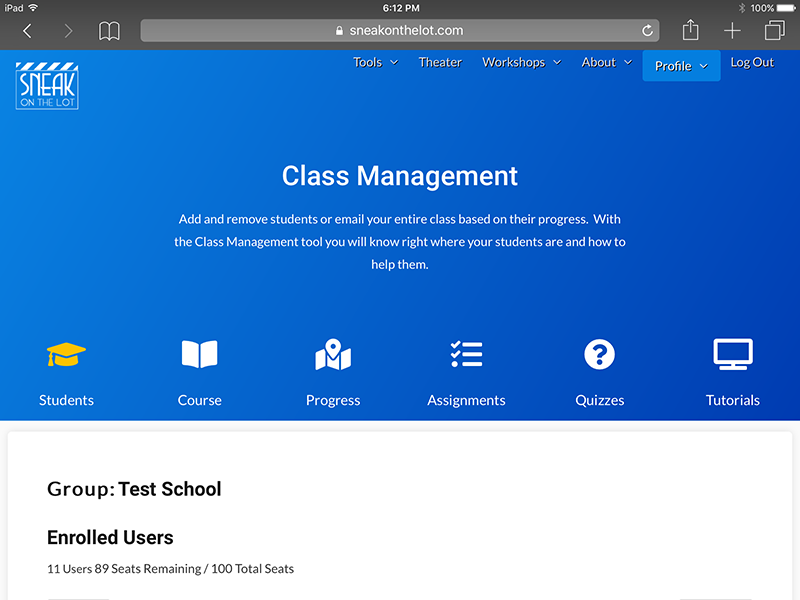800x600 pixels.
Task: Switch to the Progress tab label
Action: (x=333, y=401)
